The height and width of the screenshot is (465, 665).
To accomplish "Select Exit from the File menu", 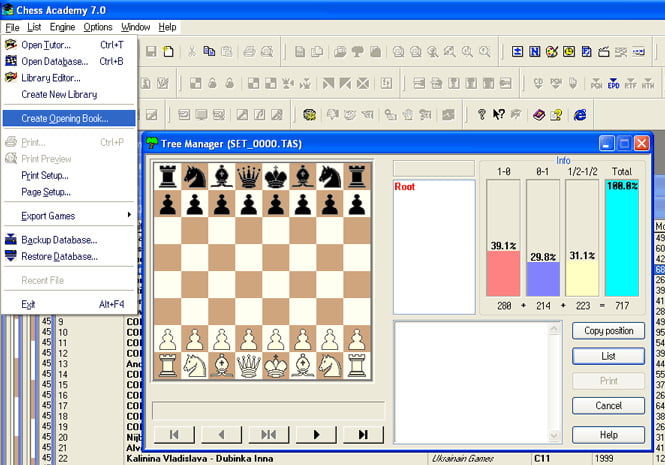I will 69,304.
